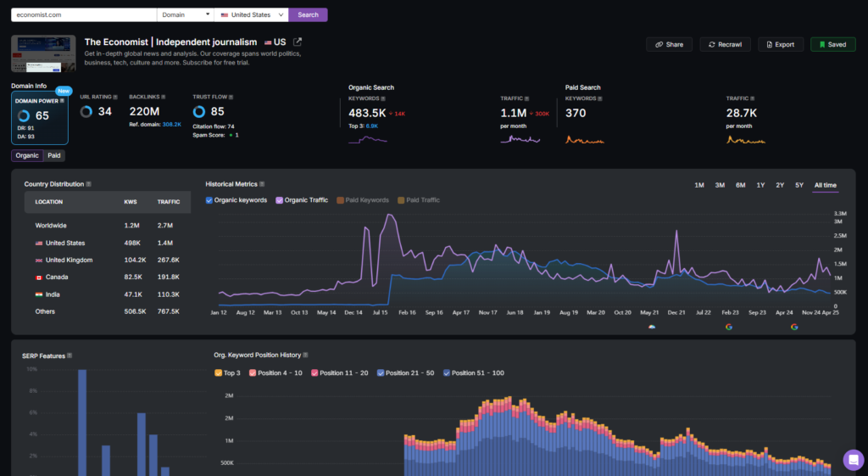Click Organic Search Keywords info icon

click(x=383, y=98)
